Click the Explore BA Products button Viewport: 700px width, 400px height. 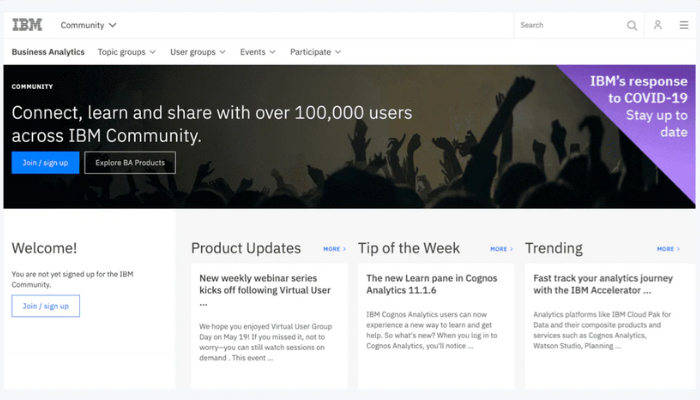click(130, 162)
